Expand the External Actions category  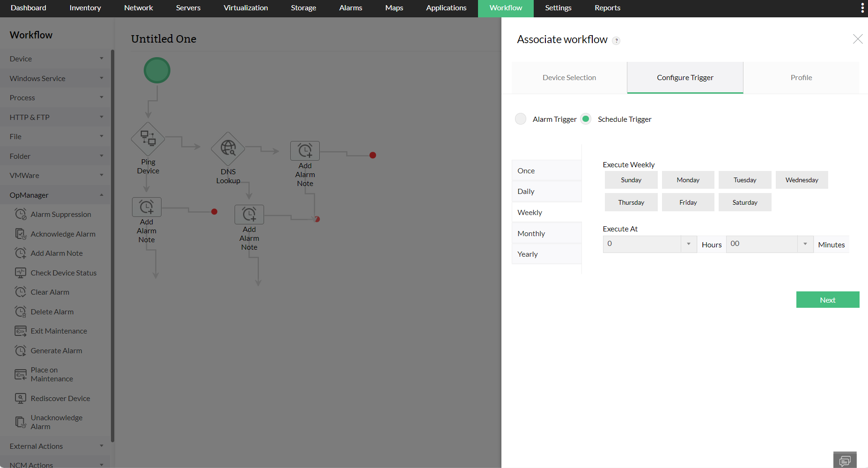[x=55, y=446]
